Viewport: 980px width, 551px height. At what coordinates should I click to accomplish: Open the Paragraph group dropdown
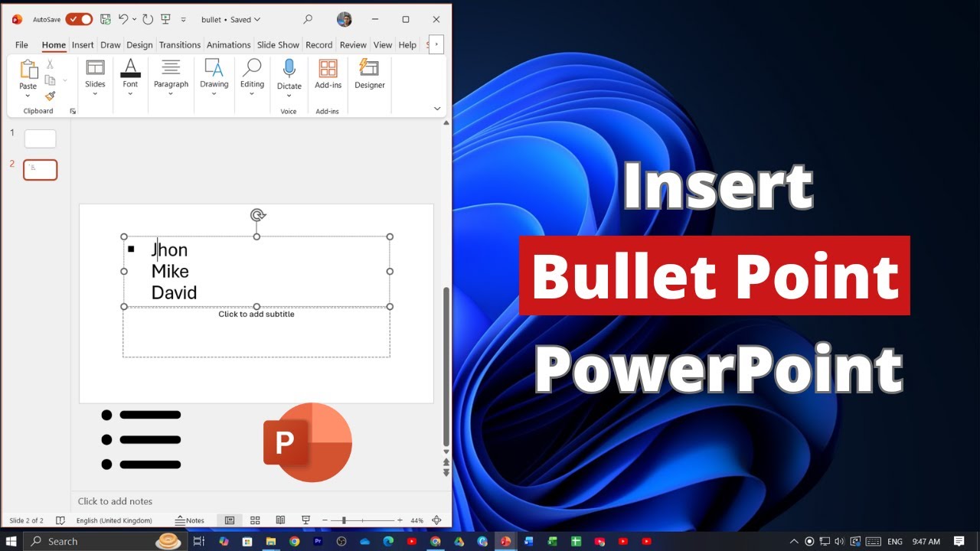(x=171, y=77)
